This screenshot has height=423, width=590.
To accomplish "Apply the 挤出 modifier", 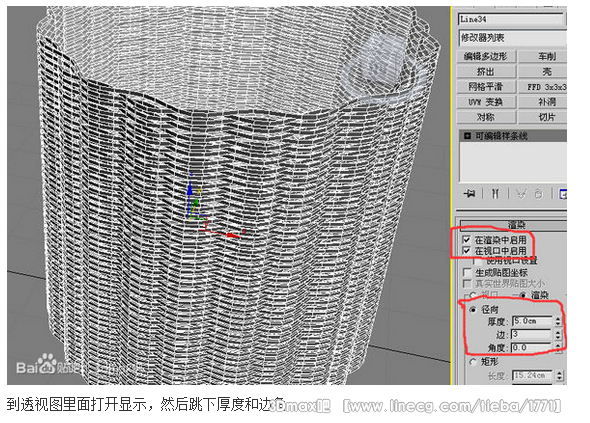I will point(486,72).
